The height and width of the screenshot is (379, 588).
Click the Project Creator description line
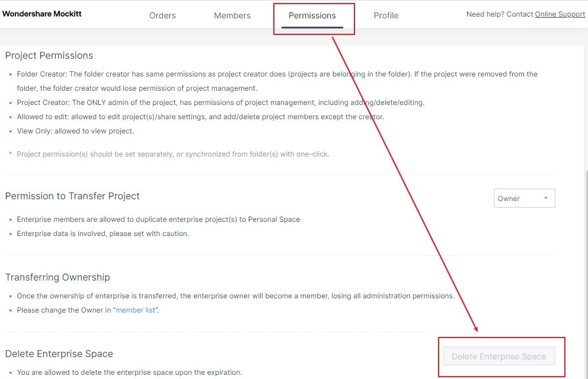[x=220, y=103]
